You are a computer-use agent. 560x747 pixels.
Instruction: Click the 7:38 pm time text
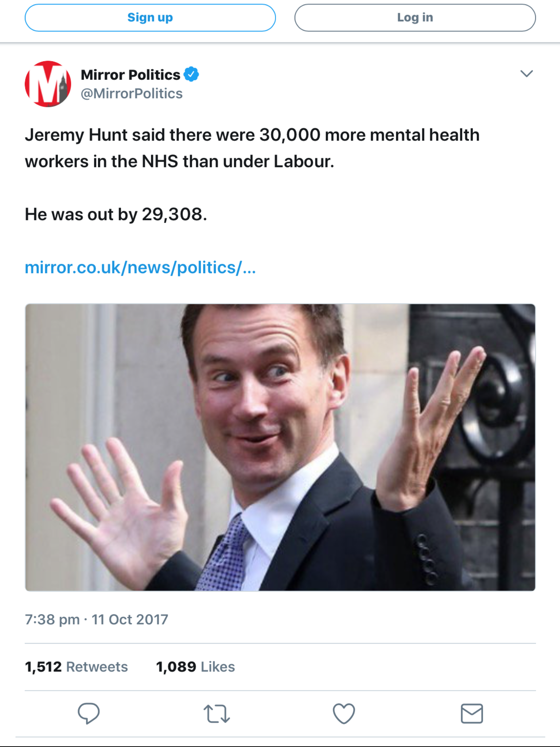tap(52, 619)
